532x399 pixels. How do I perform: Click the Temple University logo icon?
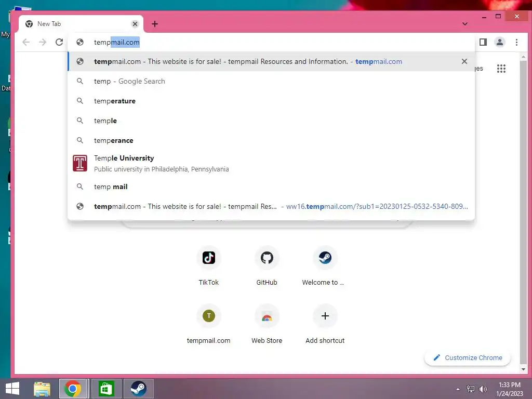point(80,163)
